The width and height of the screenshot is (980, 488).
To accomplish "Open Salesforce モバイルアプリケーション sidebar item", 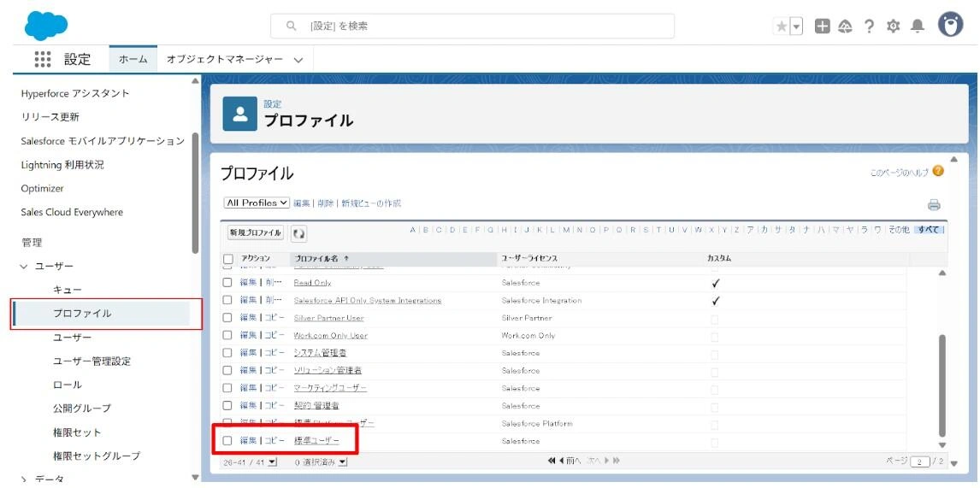I will point(103,141).
